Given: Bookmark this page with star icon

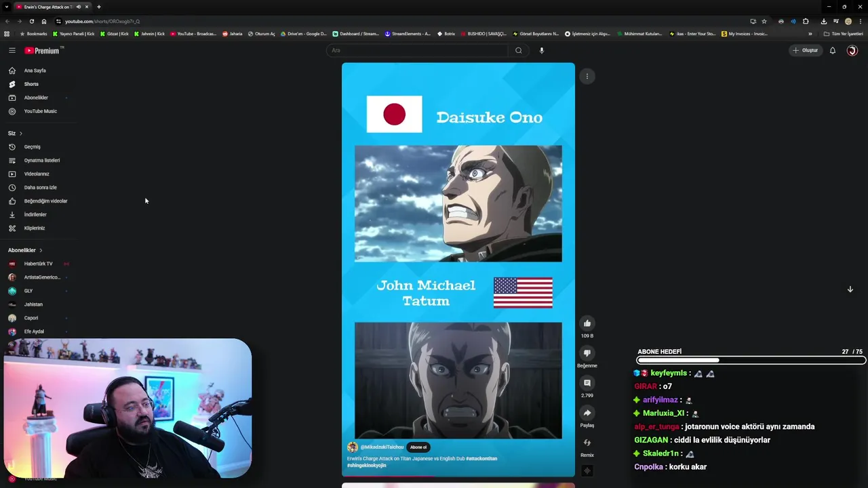Looking at the screenshot, I should pos(764,21).
